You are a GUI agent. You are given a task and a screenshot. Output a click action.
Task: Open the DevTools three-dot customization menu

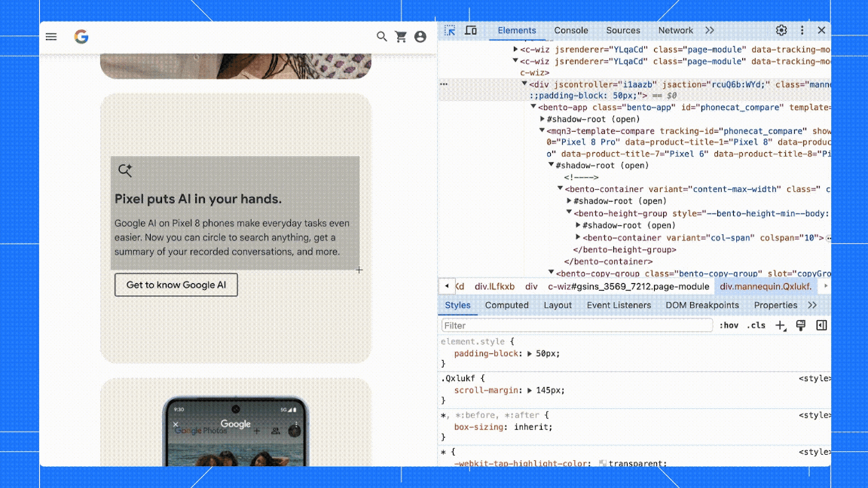(802, 30)
